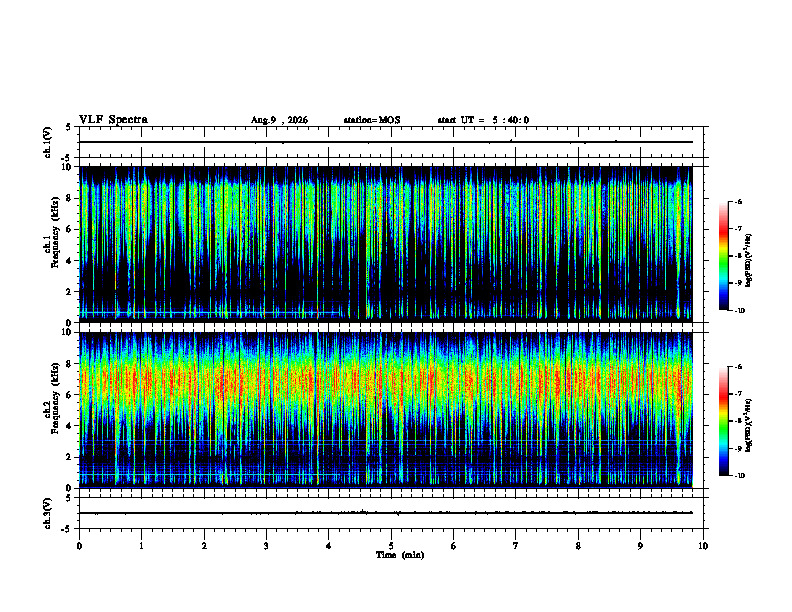Click the "-6" tick on ch.1 colorbar
Viewport: 792px width, 612px height.
point(738,201)
